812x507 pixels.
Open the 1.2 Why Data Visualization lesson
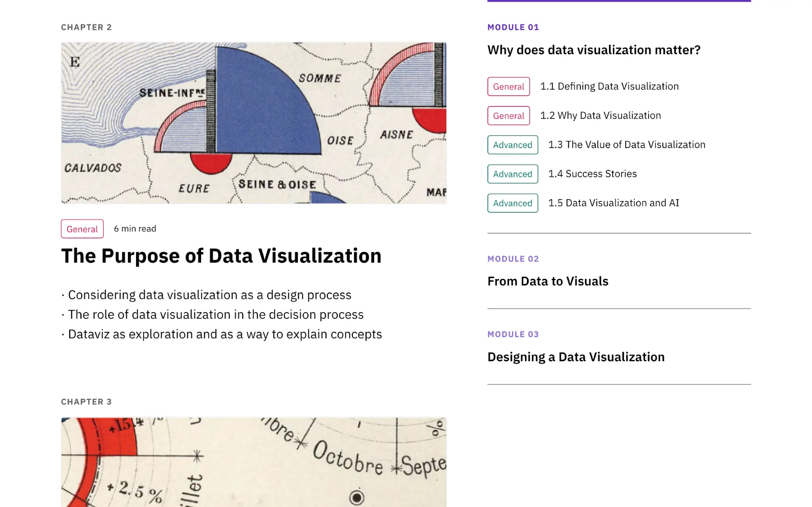pyautogui.click(x=600, y=116)
